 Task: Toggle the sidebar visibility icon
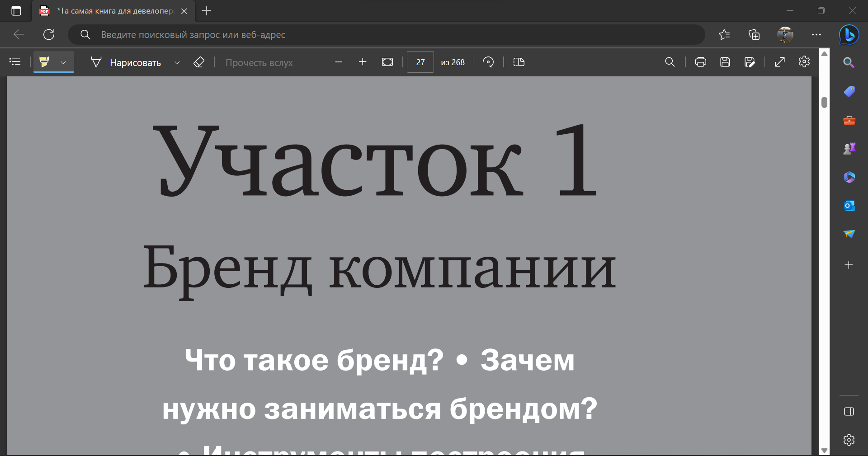[849, 411]
